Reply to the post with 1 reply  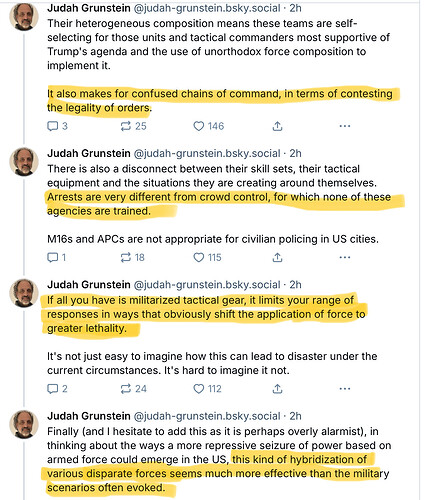point(57,257)
